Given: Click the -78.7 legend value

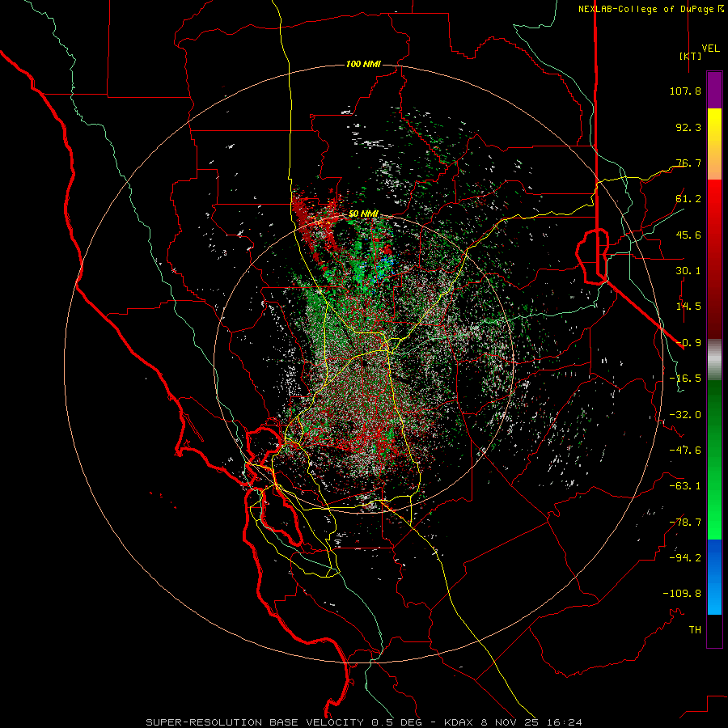Looking at the screenshot, I should pyautogui.click(x=685, y=523).
